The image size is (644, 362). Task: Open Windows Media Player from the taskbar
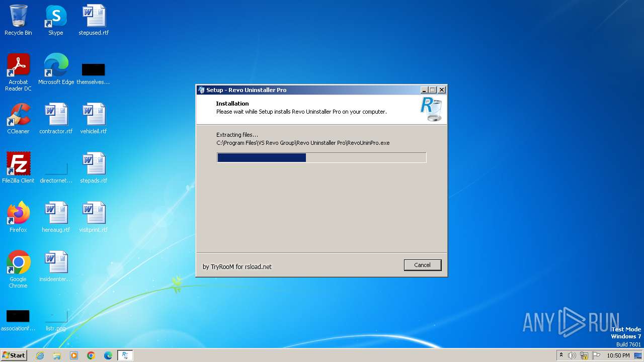click(74, 355)
